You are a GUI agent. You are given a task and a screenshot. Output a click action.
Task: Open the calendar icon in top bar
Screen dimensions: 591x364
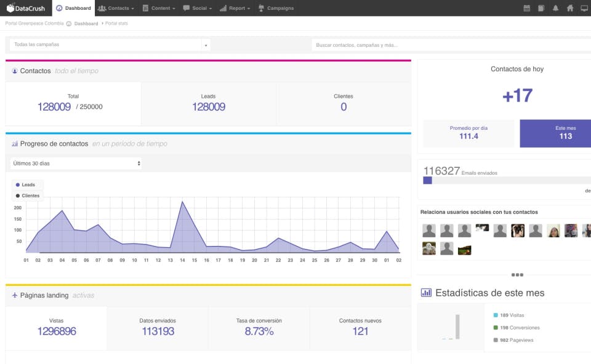pos(527,8)
